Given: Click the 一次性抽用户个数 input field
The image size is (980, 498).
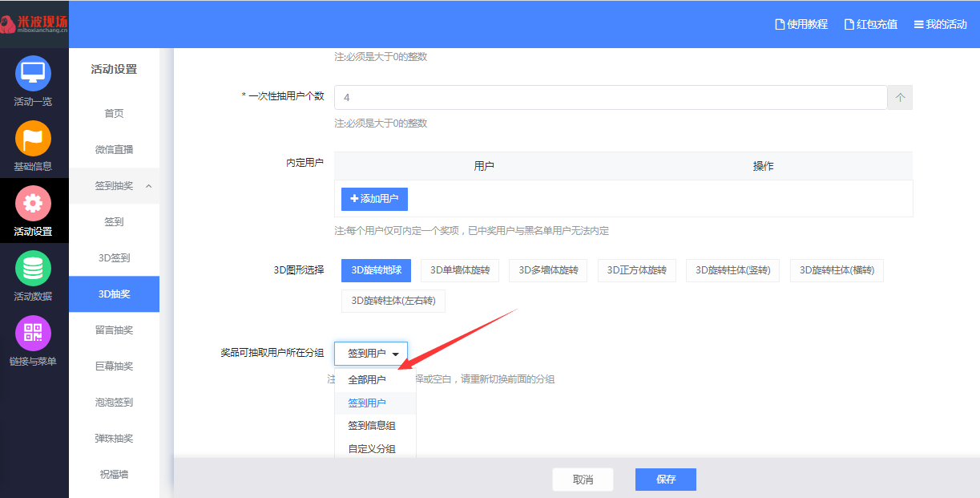Looking at the screenshot, I should (610, 97).
